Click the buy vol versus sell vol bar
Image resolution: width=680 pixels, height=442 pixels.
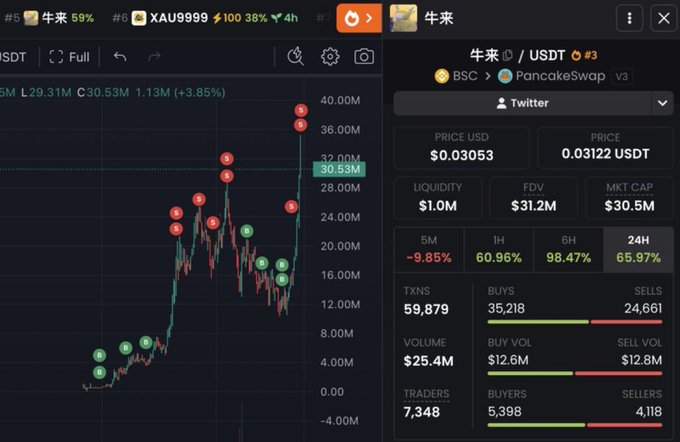pyautogui.click(x=575, y=373)
